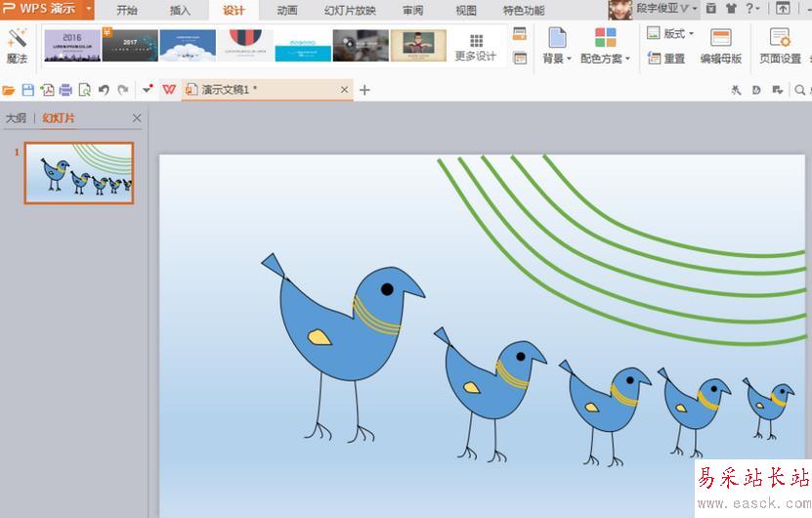
Task: Export to PDF icon in quick toolbar
Action: pyautogui.click(x=47, y=90)
